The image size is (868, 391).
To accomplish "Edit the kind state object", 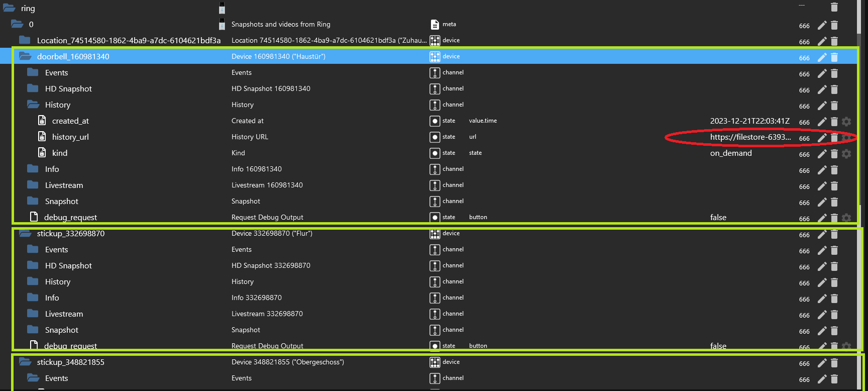I will tap(822, 154).
